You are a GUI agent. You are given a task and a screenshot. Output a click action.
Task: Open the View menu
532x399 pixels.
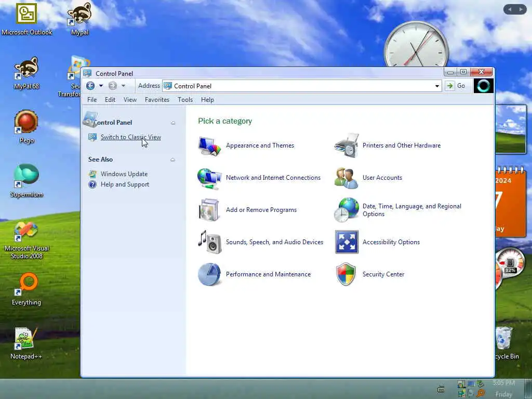130,100
